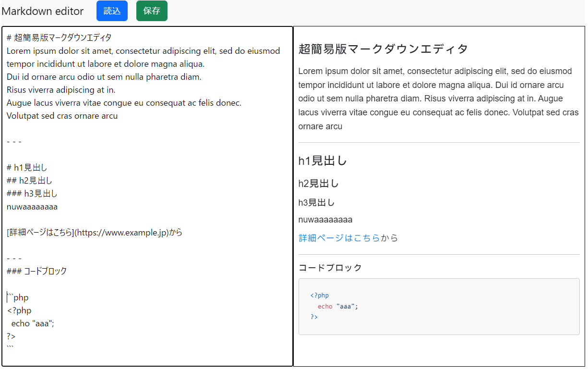Place cursor on the '```php' line
Viewport: 588px width, 371px height.
tap(18, 297)
